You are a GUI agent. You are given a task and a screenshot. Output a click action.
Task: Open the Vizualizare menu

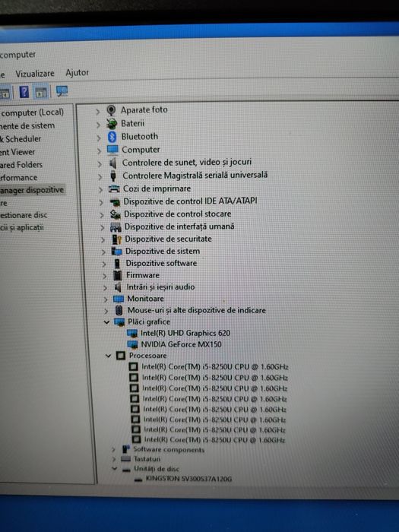coord(35,74)
